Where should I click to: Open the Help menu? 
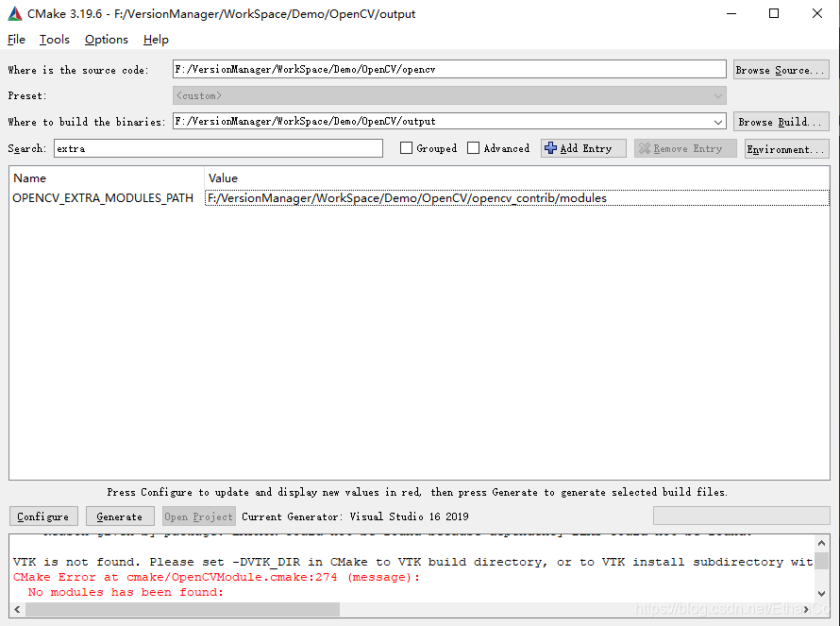[156, 40]
